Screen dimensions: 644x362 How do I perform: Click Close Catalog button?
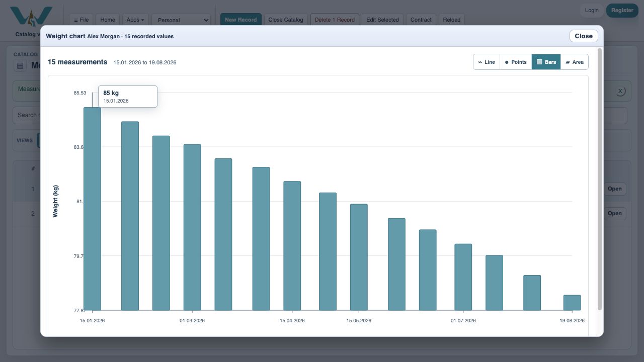point(286,20)
